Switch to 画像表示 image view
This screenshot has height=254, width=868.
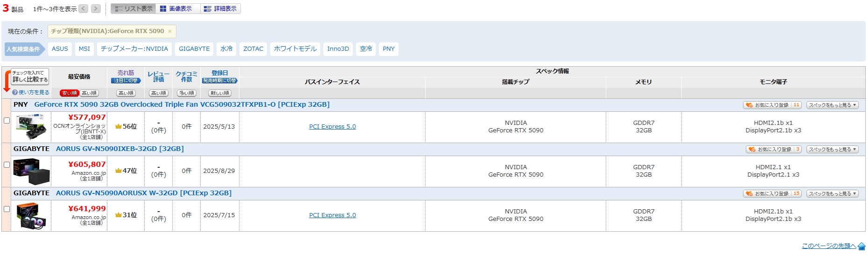[176, 9]
